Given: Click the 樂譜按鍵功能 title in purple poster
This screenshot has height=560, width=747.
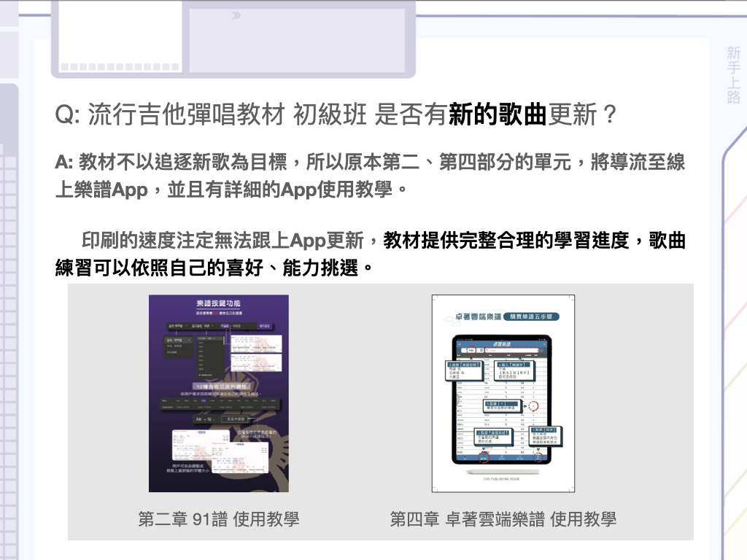Looking at the screenshot, I should [x=218, y=303].
